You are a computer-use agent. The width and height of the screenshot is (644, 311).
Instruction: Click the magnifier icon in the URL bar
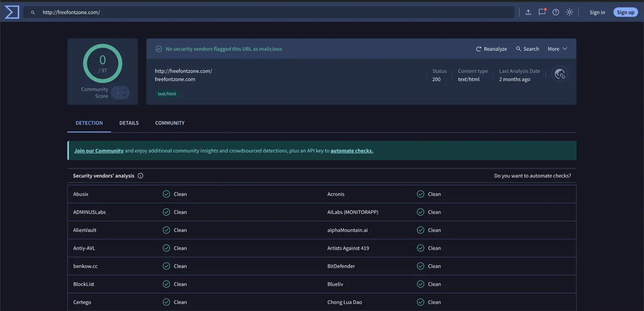pos(33,13)
